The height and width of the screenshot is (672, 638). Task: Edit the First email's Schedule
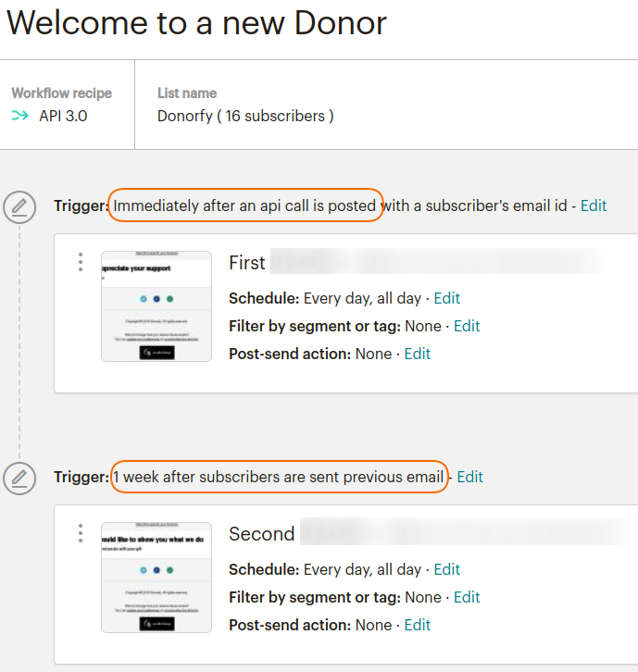(x=446, y=298)
